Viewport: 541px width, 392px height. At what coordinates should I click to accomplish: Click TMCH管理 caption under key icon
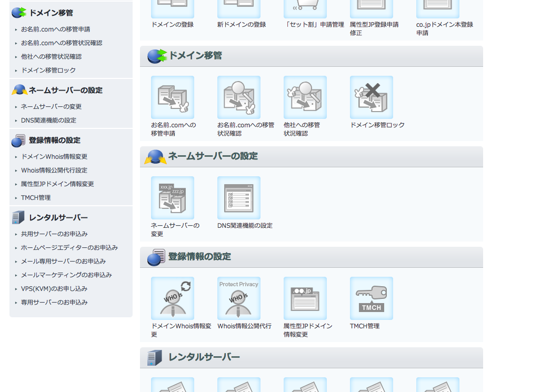tap(365, 326)
